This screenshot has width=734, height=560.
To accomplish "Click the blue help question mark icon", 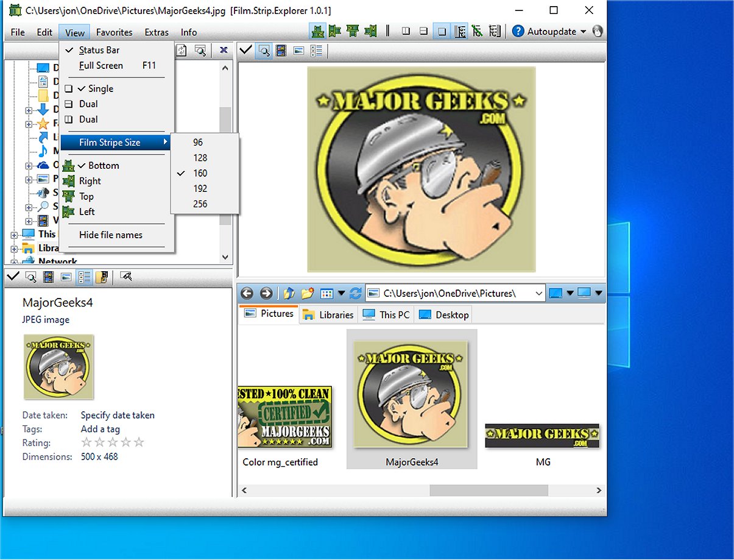I will coord(518,32).
